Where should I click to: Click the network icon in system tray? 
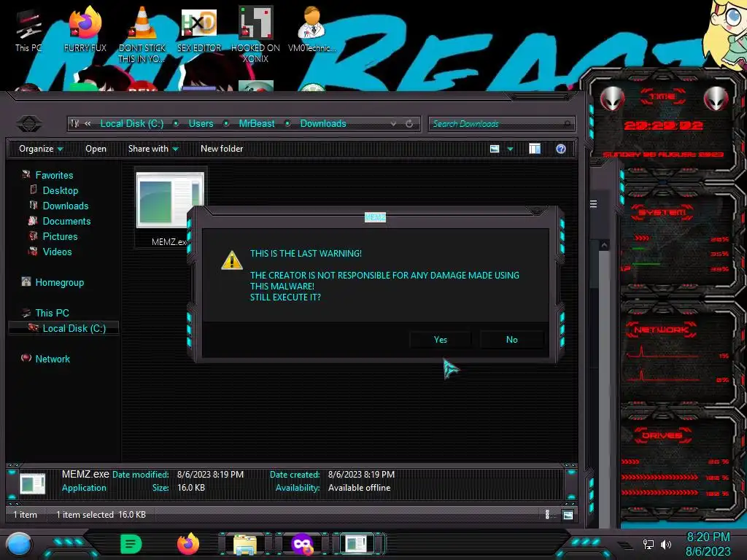(x=649, y=544)
